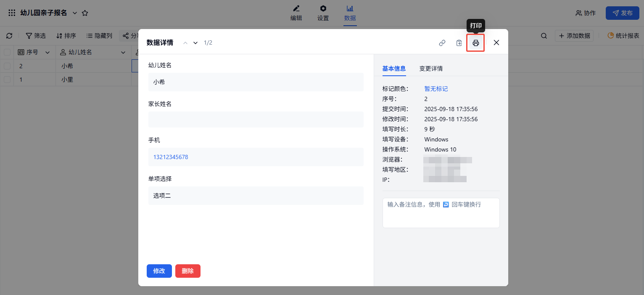Close the 数据详情 dialog
Image resolution: width=644 pixels, height=295 pixels.
[496, 43]
